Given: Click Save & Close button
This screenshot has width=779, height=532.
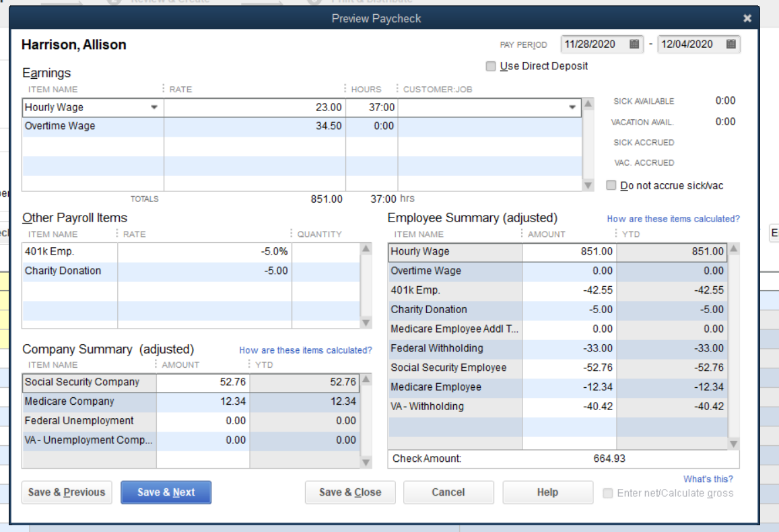Looking at the screenshot, I should pos(350,492).
